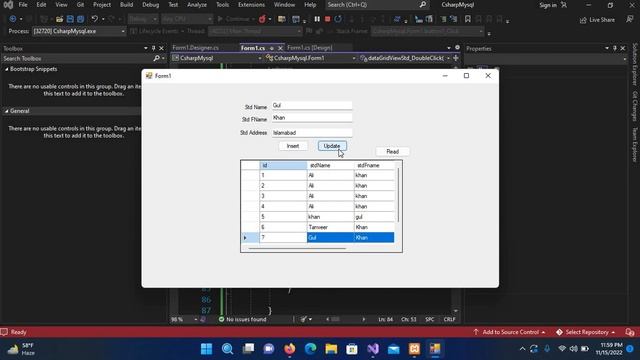This screenshot has height=360, width=640.
Task: Select the id column header in the grid
Action: click(x=283, y=165)
